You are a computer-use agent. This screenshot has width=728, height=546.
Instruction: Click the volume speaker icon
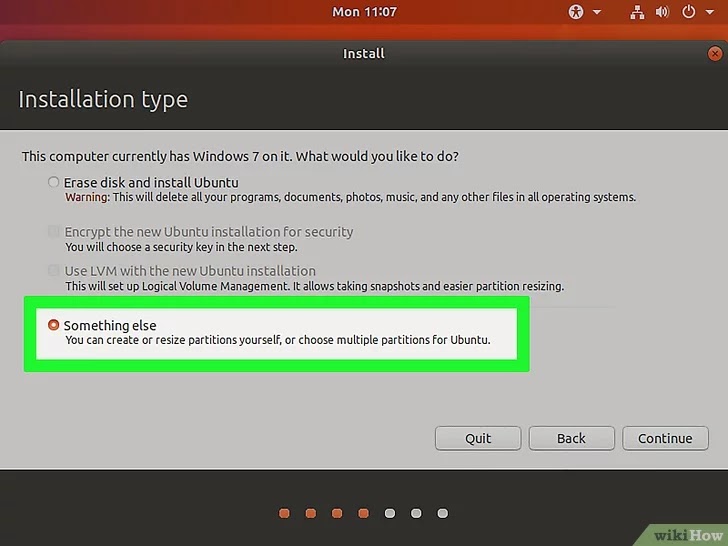[x=662, y=12]
